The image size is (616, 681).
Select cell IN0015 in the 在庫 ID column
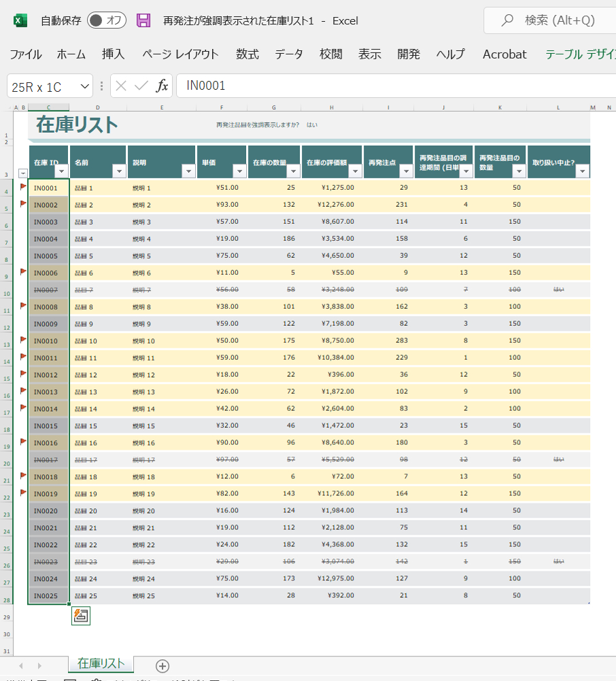[48, 426]
